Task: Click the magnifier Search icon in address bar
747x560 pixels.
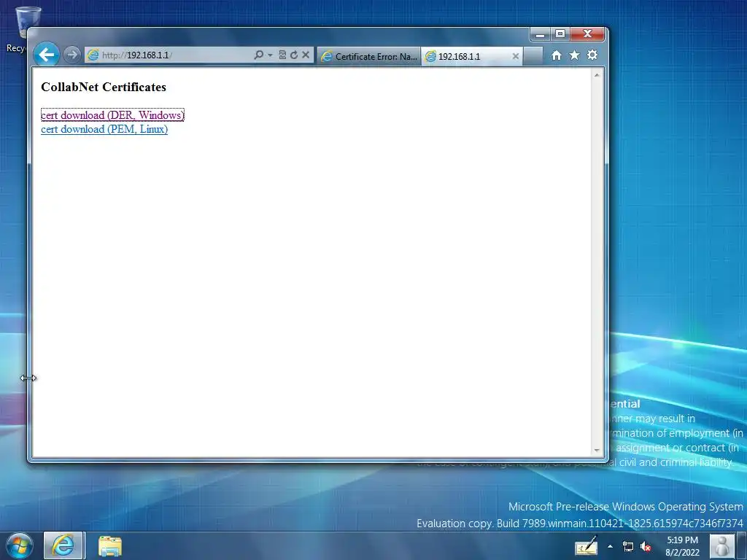Action: 259,55
